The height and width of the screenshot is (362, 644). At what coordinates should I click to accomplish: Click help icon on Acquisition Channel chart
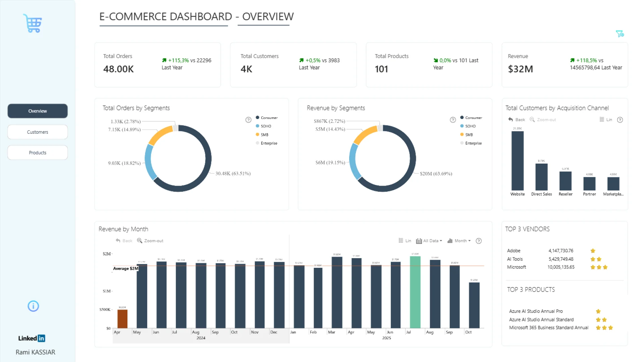pyautogui.click(x=620, y=120)
